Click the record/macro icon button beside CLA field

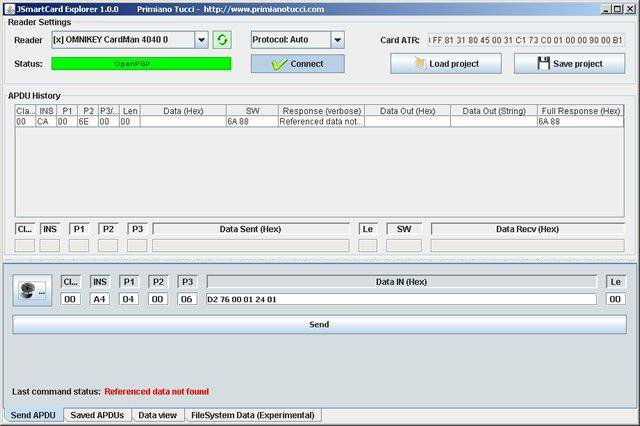click(x=32, y=290)
